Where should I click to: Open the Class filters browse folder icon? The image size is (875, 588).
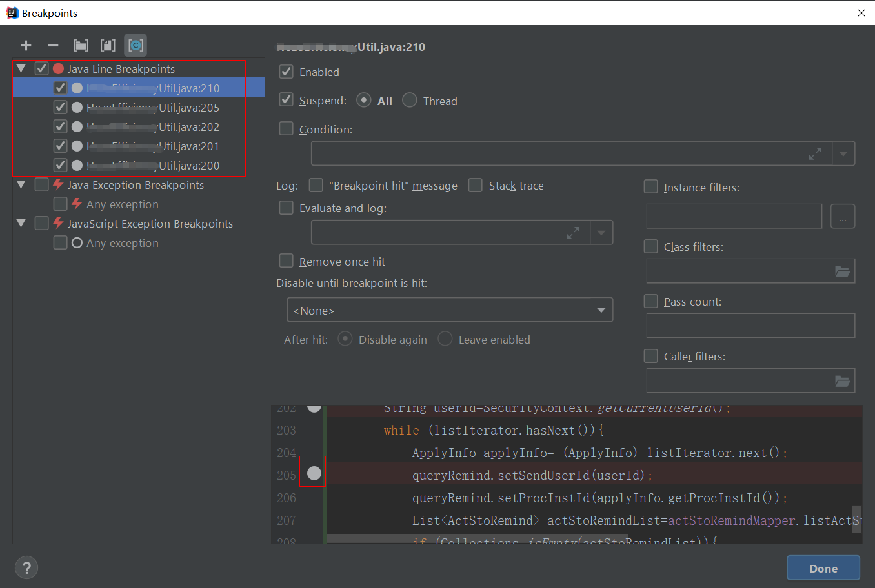(842, 271)
